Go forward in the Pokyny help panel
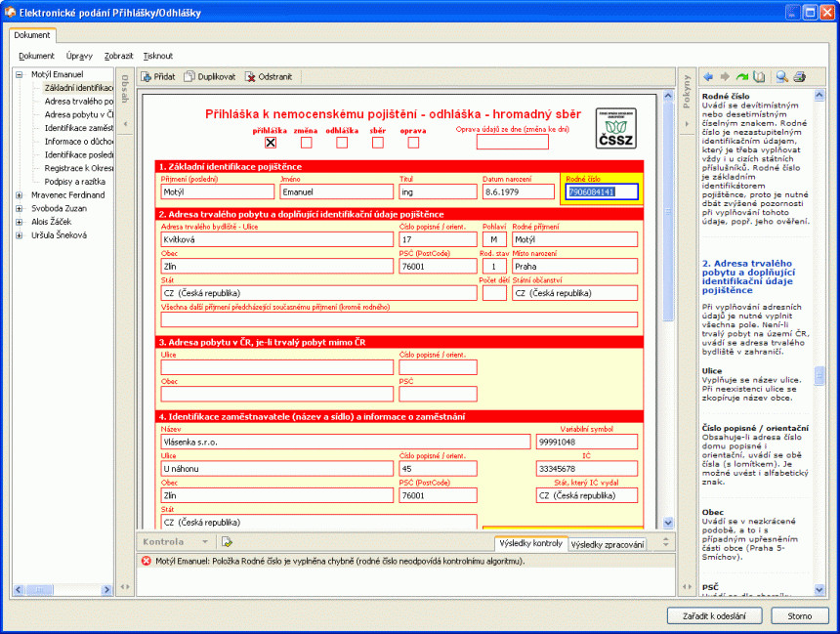The width and height of the screenshot is (840, 634). [x=725, y=76]
